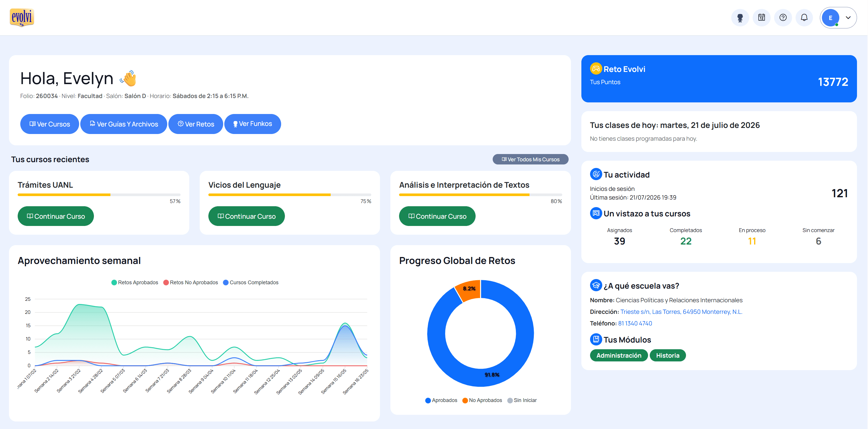Viewport: 868px width, 429px height.
Task: Click the help question mark icon
Action: tap(783, 17)
